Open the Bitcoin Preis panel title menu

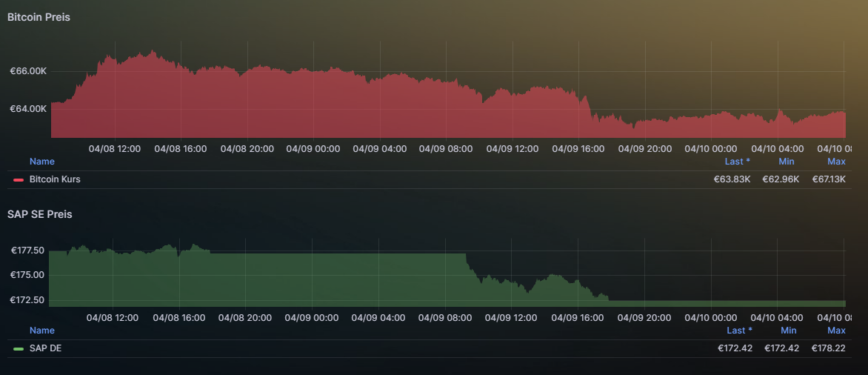[x=39, y=17]
